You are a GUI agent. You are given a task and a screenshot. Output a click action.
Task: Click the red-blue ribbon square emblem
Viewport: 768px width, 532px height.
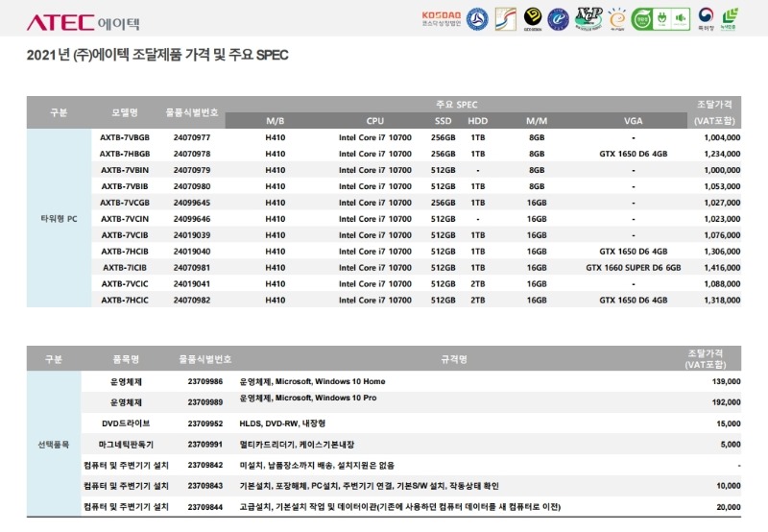(x=506, y=19)
